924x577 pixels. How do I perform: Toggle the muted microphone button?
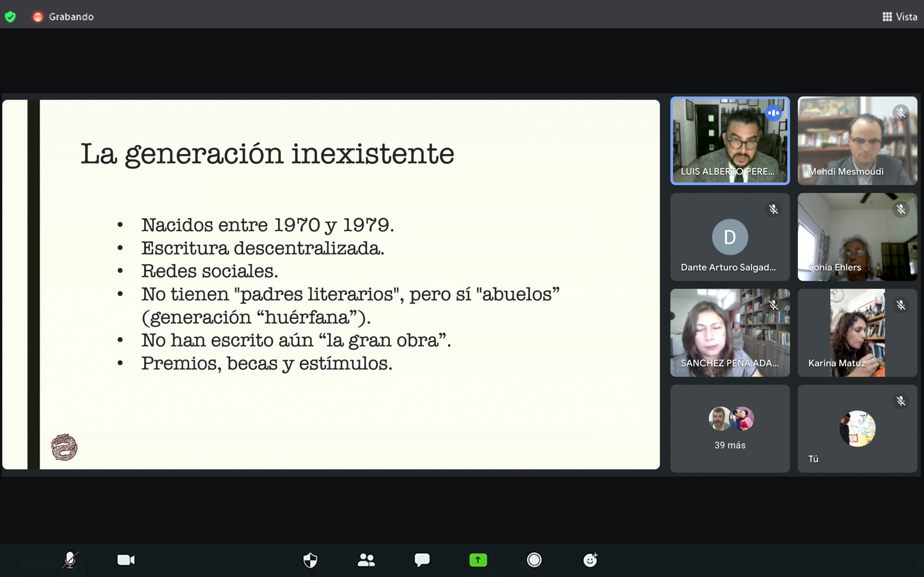pos(70,560)
